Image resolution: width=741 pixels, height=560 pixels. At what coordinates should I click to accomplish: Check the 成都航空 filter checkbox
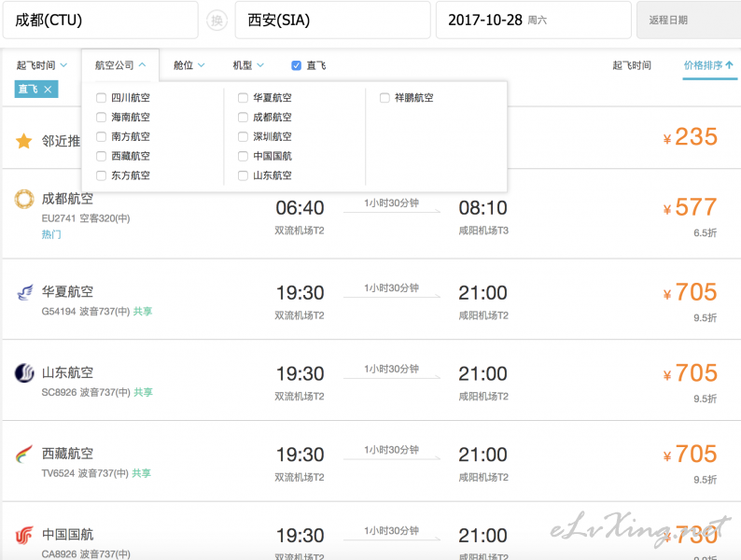243,118
